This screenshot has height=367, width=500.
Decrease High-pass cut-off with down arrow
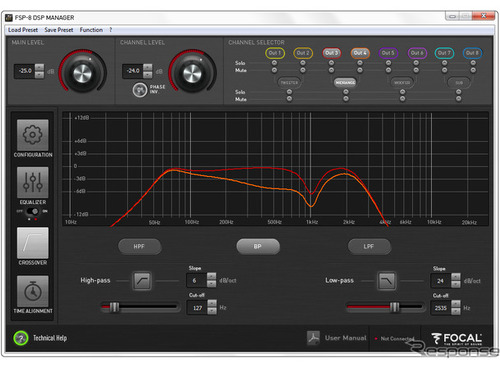tap(212, 311)
